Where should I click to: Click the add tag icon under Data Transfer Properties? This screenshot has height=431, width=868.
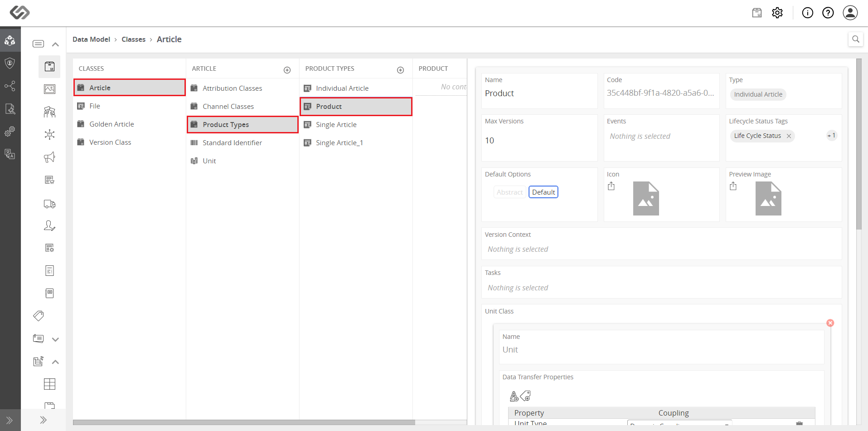[x=525, y=396]
